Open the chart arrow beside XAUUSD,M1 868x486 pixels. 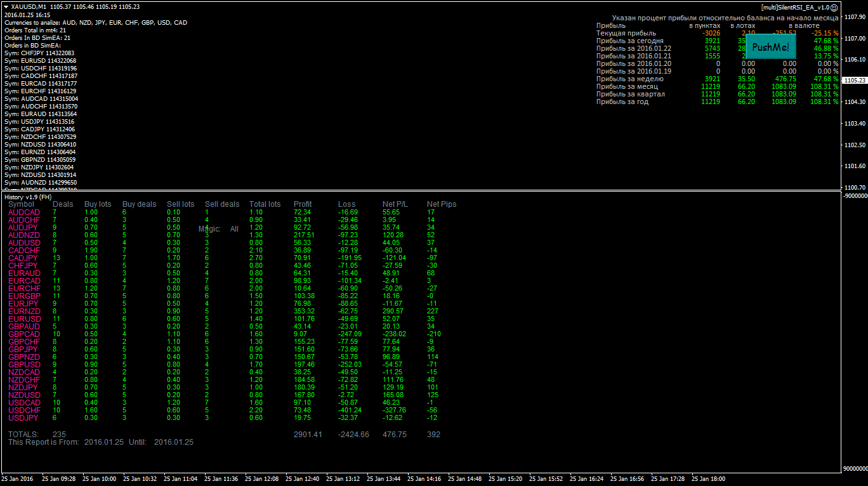tap(6, 6)
